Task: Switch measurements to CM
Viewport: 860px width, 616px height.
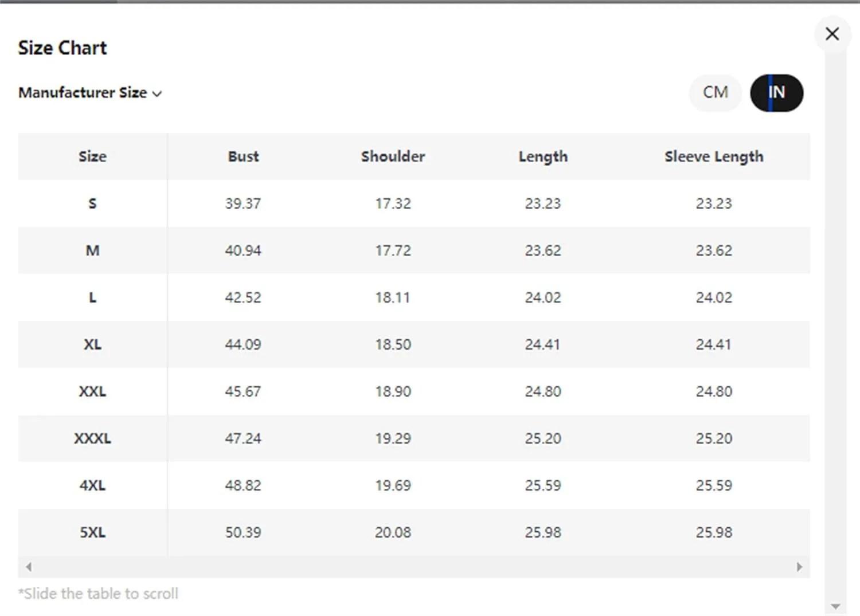Action: pos(715,92)
